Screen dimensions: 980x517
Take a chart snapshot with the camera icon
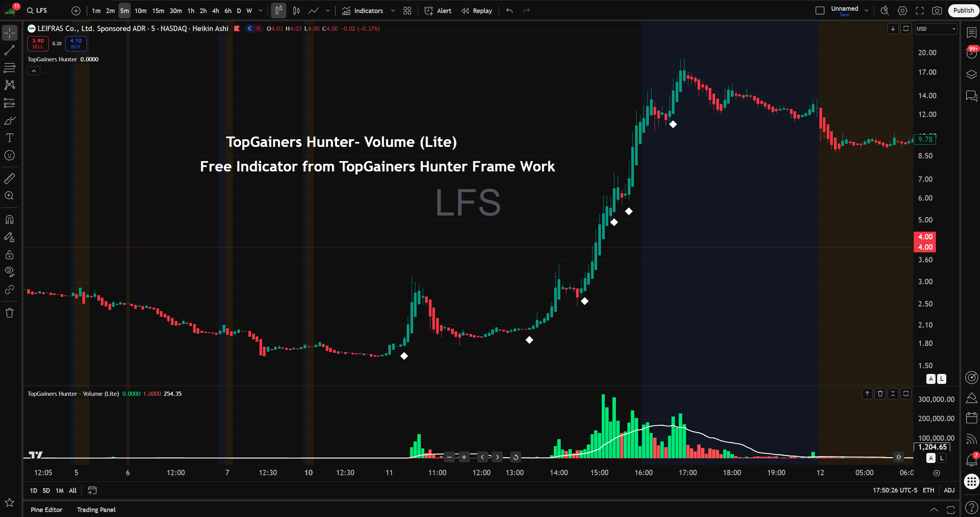click(937, 11)
